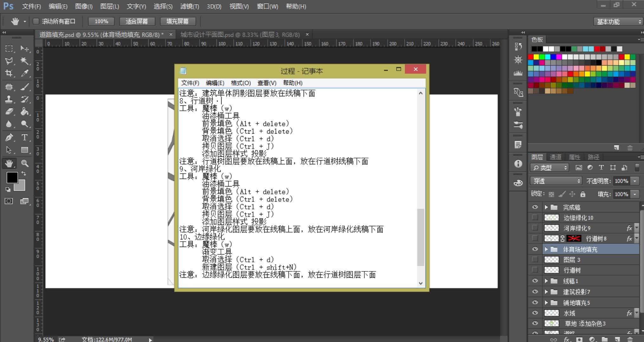
Task: Click the 填充屏幕 button
Action: (x=177, y=21)
